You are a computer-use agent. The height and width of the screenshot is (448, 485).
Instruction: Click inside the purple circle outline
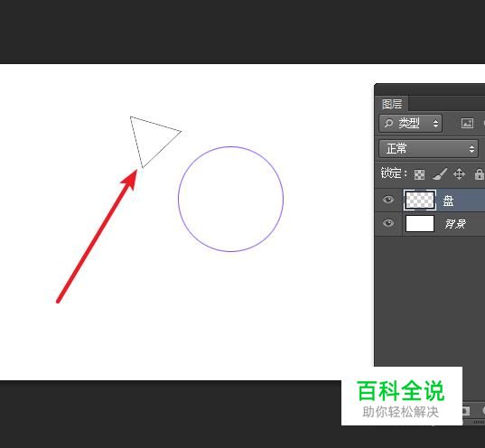coord(230,199)
